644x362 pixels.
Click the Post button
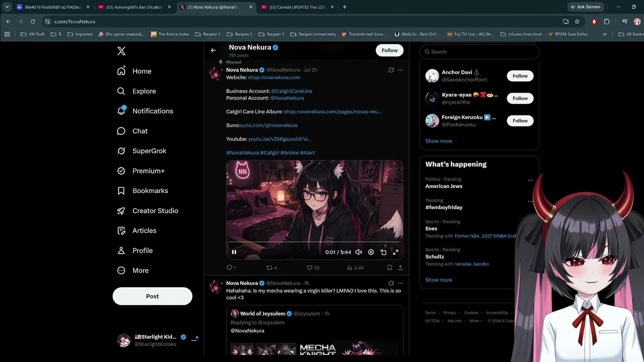(x=152, y=296)
